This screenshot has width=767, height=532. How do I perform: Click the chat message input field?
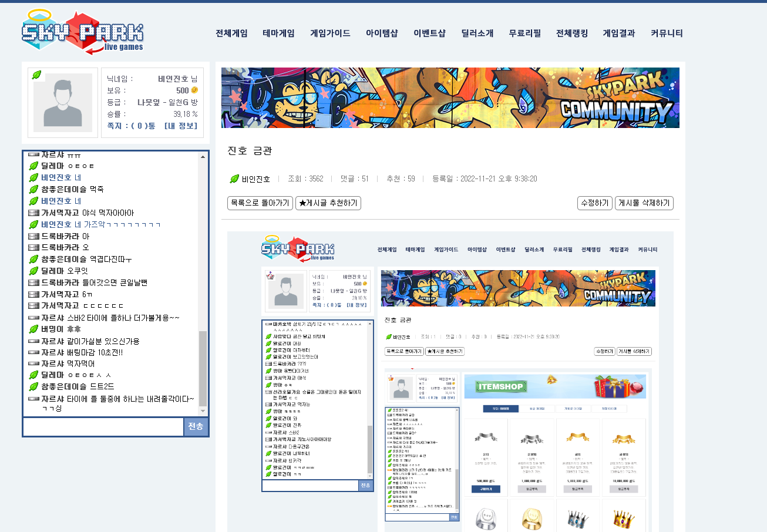point(103,427)
